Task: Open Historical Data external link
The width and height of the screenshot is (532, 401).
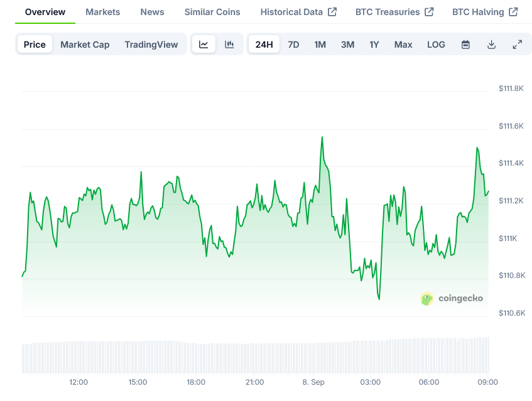Action: pyautogui.click(x=298, y=12)
